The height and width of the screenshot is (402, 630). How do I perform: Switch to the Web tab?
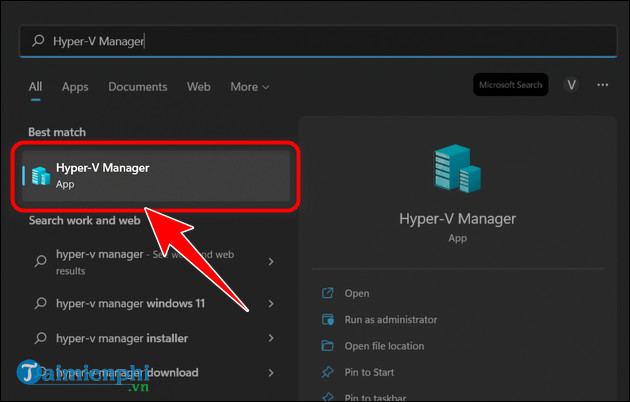(198, 87)
